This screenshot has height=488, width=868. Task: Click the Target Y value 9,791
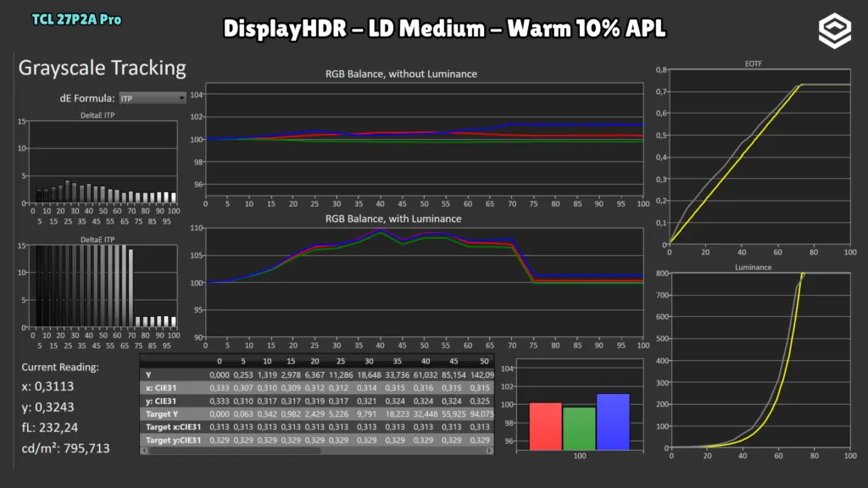tap(366, 413)
